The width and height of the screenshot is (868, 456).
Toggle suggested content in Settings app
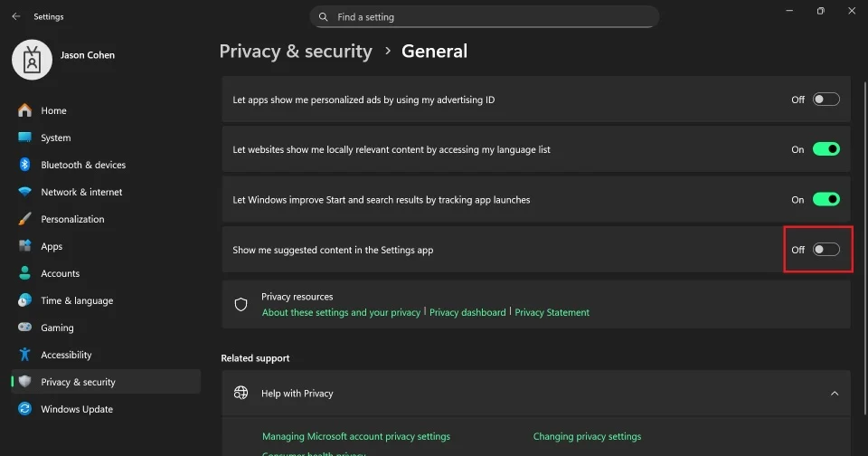[826, 250]
